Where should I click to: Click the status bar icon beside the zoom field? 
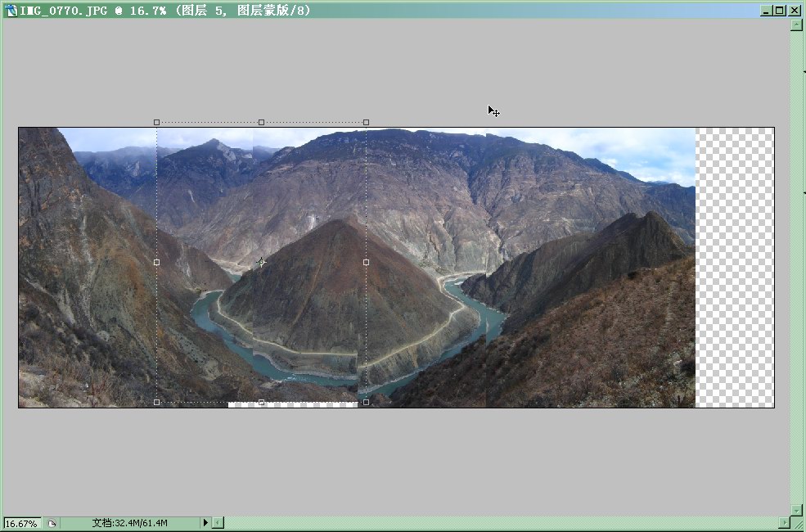click(x=51, y=523)
